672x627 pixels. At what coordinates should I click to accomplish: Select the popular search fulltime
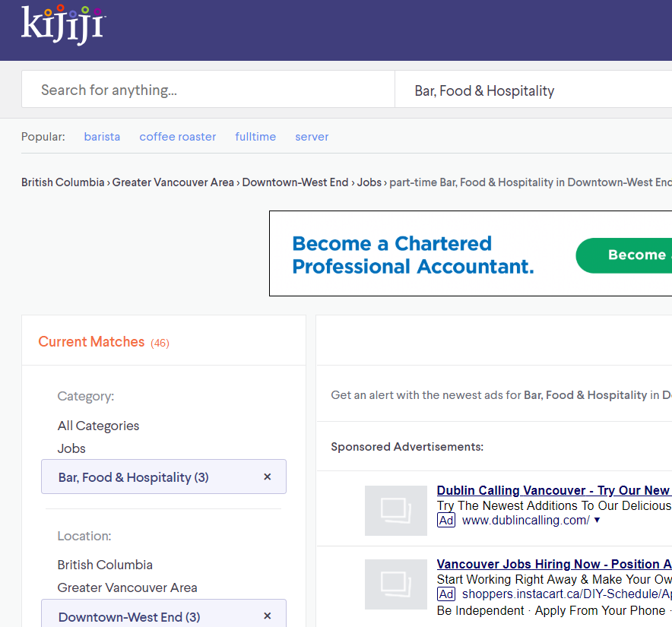point(255,137)
